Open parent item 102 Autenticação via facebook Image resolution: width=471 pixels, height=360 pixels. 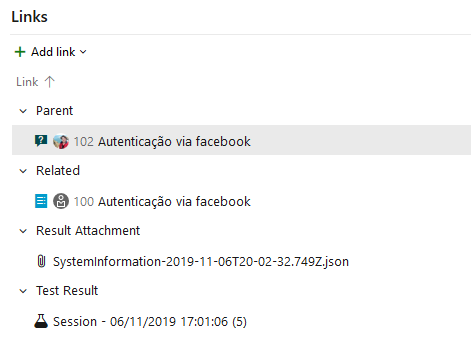click(162, 141)
